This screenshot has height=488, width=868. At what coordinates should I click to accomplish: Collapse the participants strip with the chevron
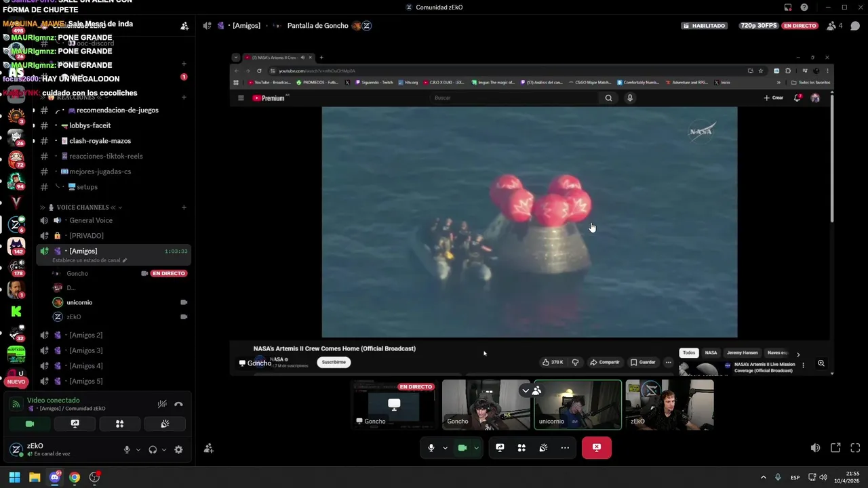point(525,390)
